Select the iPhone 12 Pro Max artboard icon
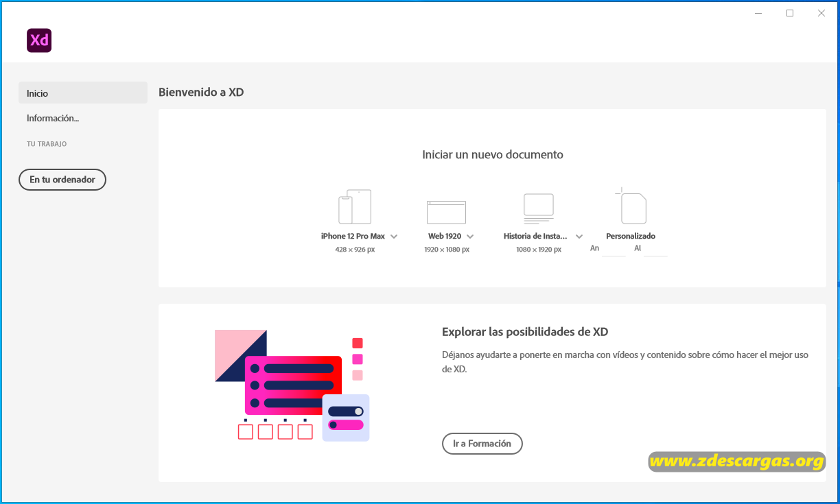Screen dimensions: 840x504 tap(355, 206)
